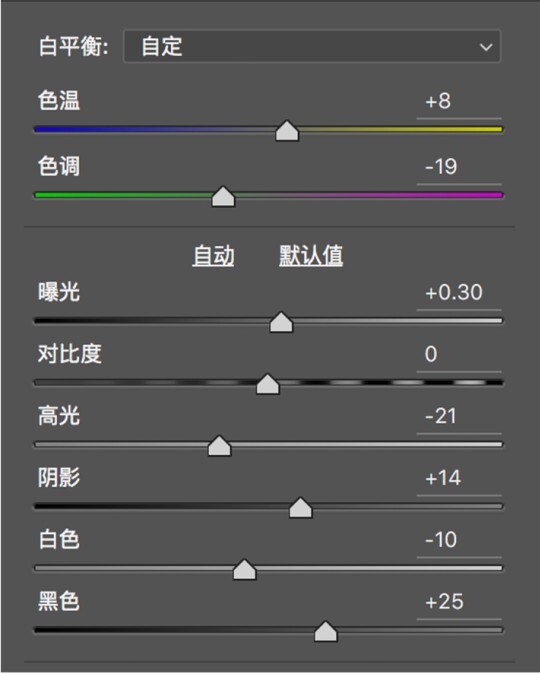Open the 白平衡 dropdown showing 自定
Image resolution: width=540 pixels, height=673 pixels.
(x=312, y=46)
